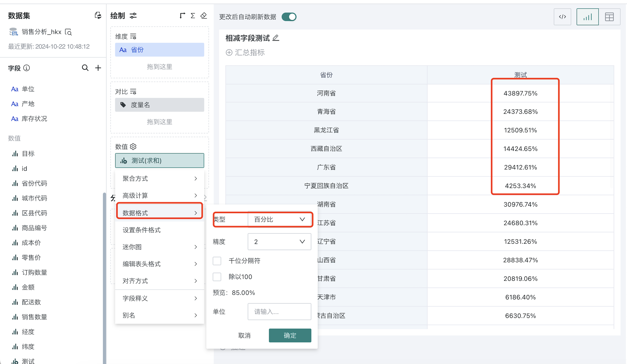Click the plus icon beside 汇总指标
Image resolution: width=627 pixels, height=364 pixels.
pyautogui.click(x=229, y=53)
